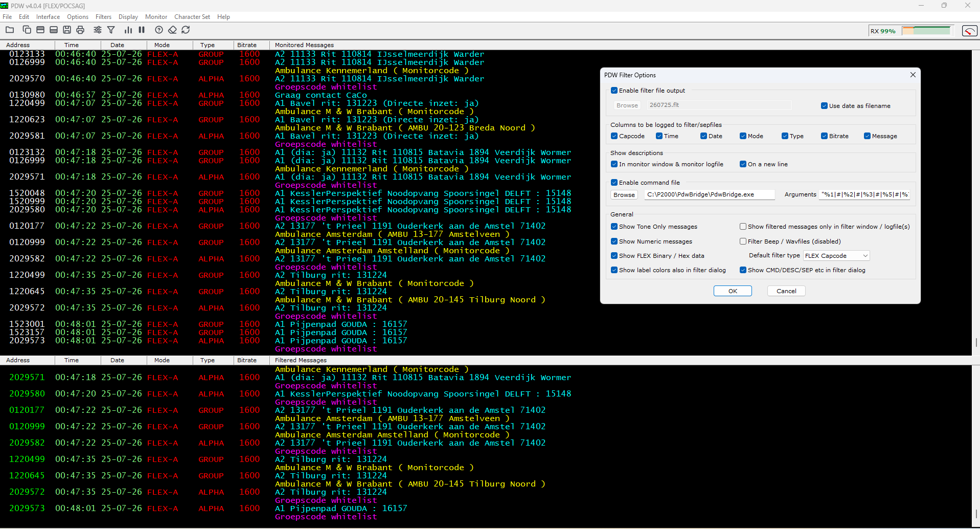Click disabled Browse beside 260725.flt
This screenshot has width=980, height=529.
(x=627, y=105)
